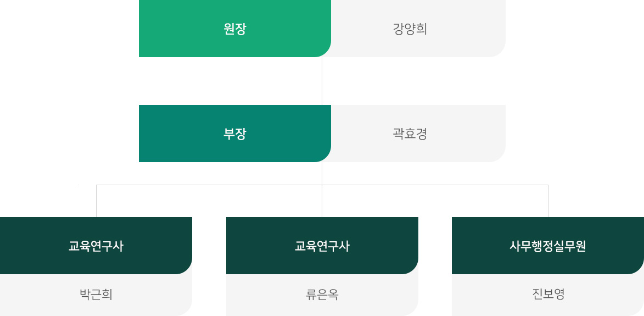Viewport: 644px width, 316px height.
Task: Click the vertical connector between 원장 and 부장
Action: [322, 81]
